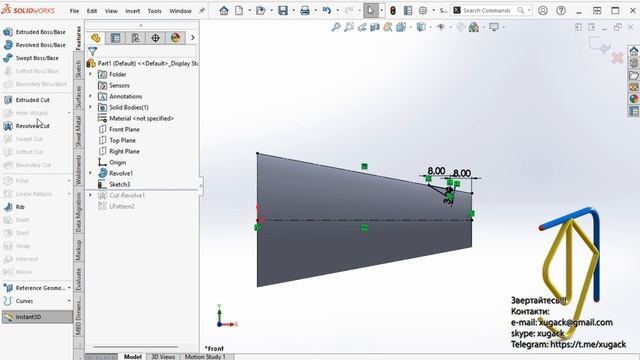Expand the Revolve1 feature node
Image resolution: width=640 pixels, height=360 pixels.
[91, 173]
